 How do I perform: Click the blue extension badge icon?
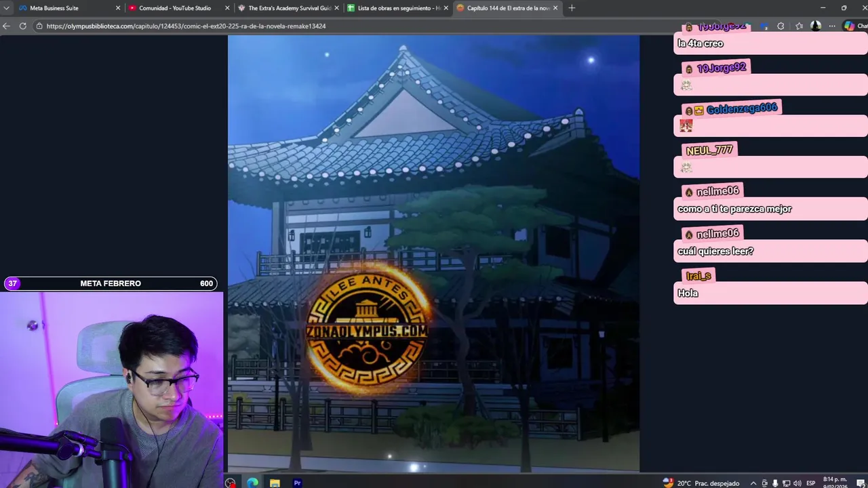pyautogui.click(x=764, y=26)
